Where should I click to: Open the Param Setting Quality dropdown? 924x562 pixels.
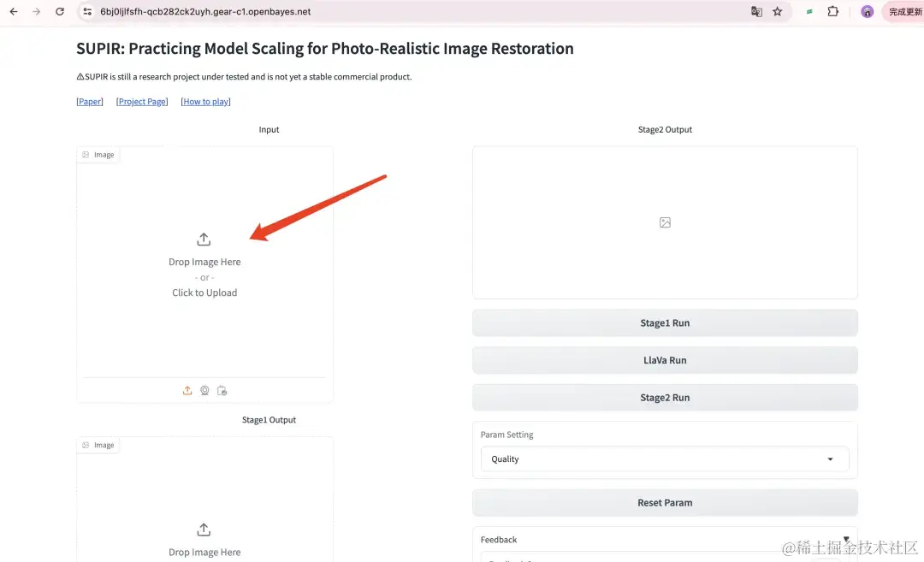(x=665, y=458)
